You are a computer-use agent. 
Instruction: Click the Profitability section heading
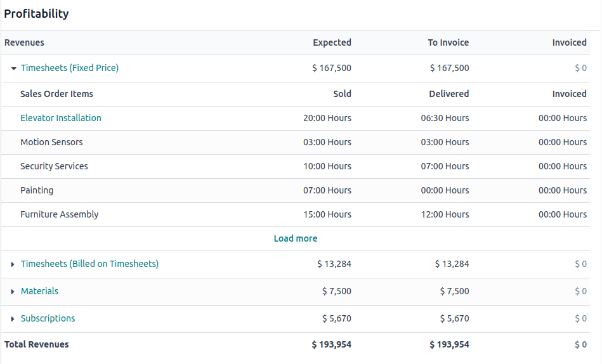tap(36, 13)
